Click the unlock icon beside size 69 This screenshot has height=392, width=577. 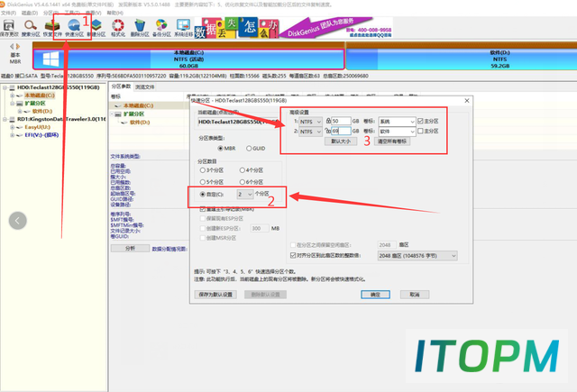328,131
